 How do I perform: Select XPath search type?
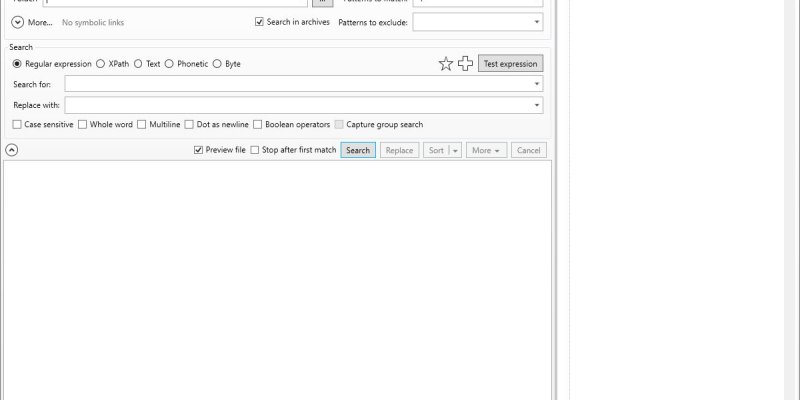[101, 64]
